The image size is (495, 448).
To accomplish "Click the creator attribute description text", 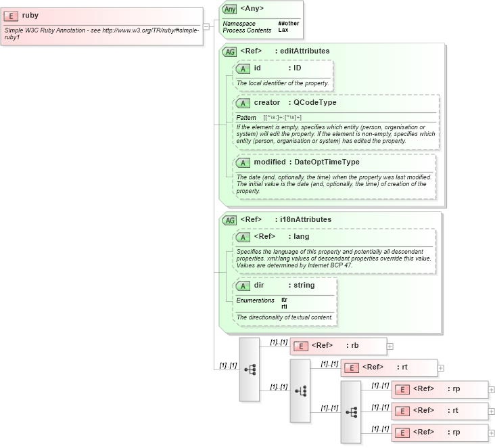I will (x=335, y=134).
